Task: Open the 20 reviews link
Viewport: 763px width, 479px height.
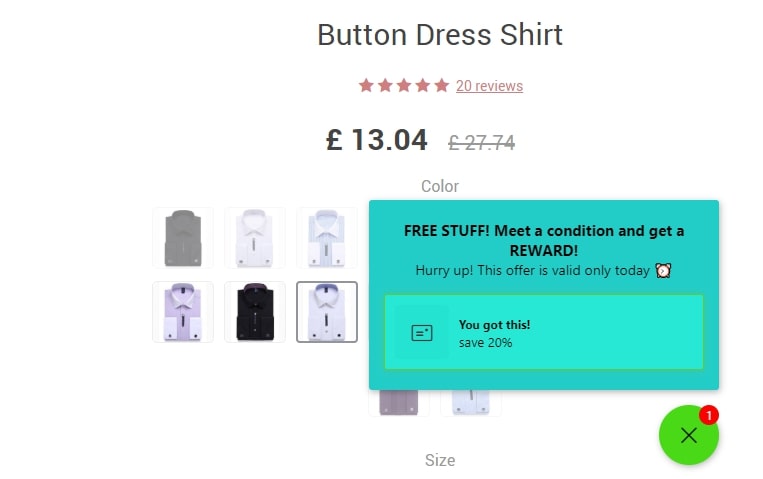Action: [489, 86]
